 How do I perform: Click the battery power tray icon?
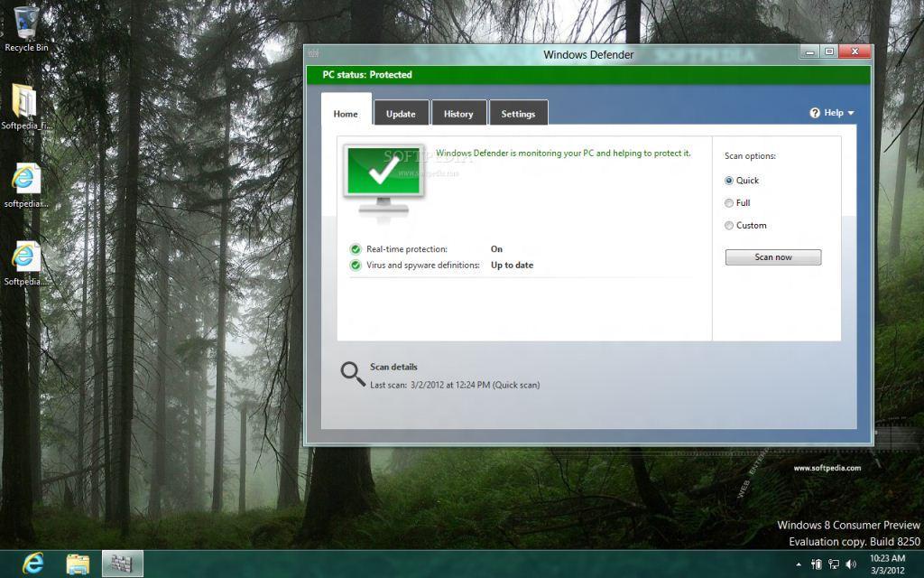pos(816,564)
